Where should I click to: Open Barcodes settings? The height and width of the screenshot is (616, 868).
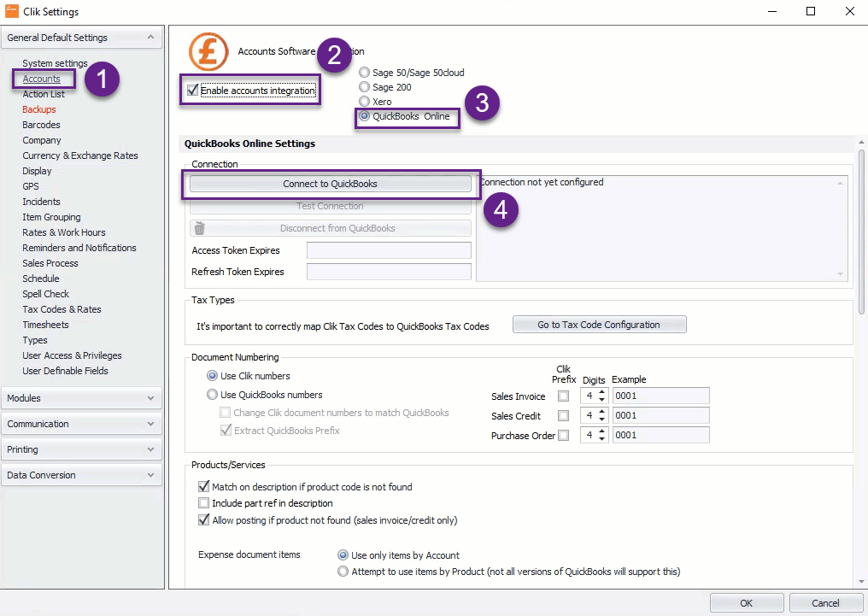click(42, 125)
